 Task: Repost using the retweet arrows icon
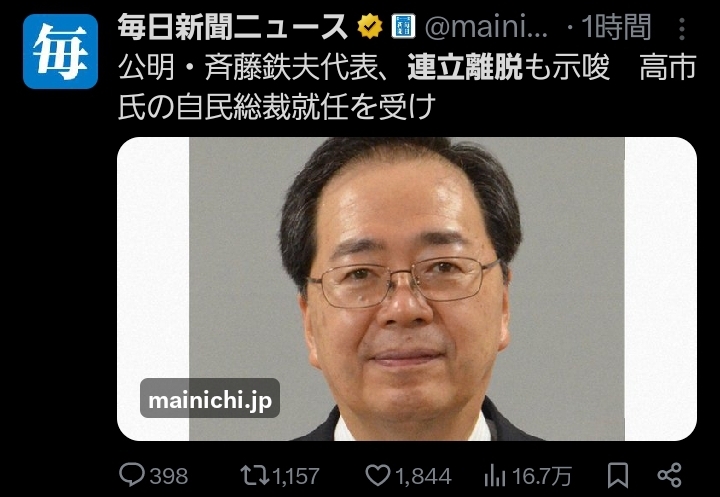point(255,475)
